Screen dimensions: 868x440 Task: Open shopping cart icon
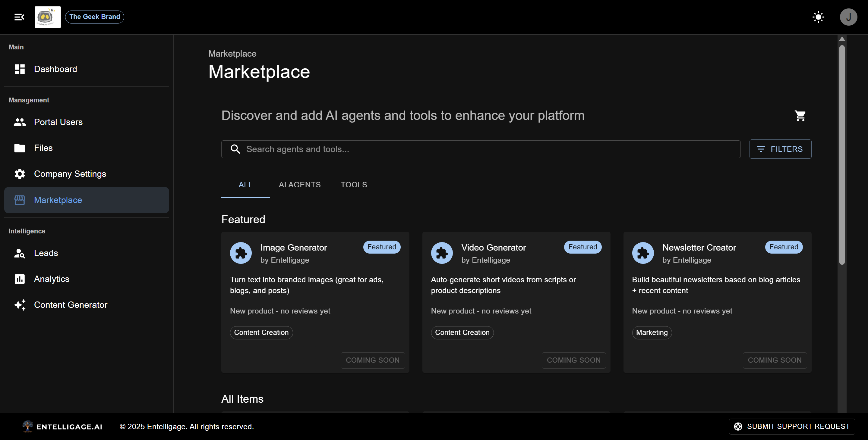click(800, 115)
